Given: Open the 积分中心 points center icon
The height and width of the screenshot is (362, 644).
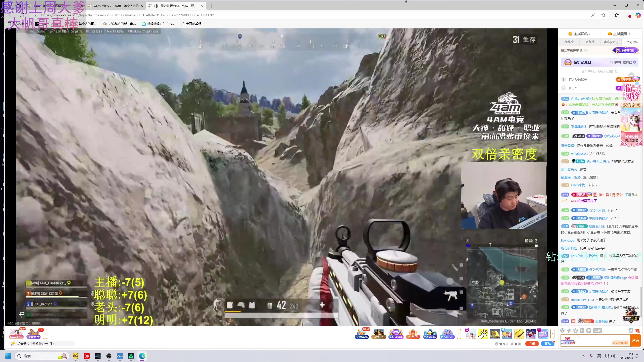Looking at the screenshot, I should 447,334.
